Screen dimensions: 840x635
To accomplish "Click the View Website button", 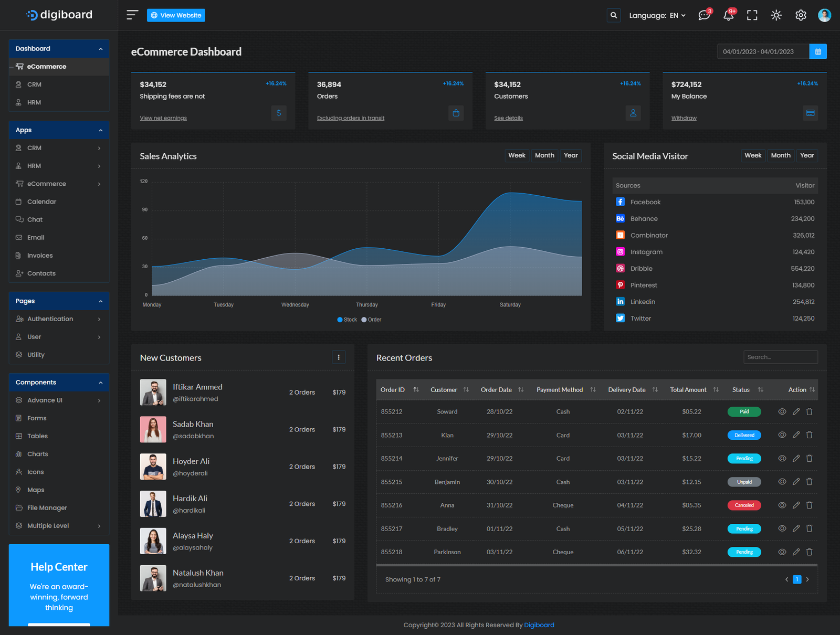I will [176, 15].
